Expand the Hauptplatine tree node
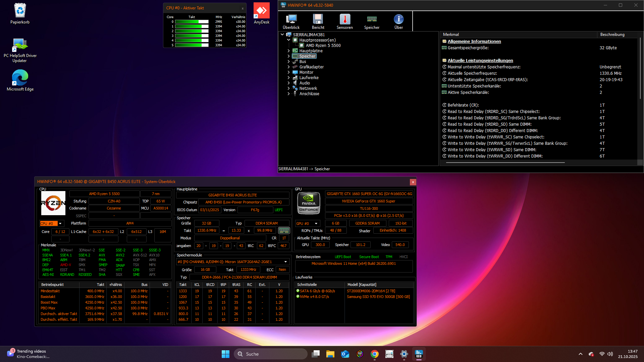The height and width of the screenshot is (362, 644). [x=288, y=51]
